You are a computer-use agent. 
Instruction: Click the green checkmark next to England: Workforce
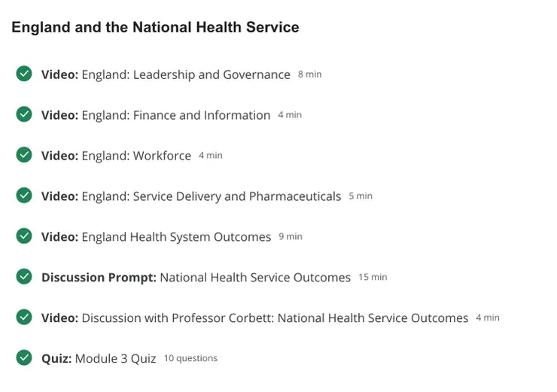[x=24, y=155]
